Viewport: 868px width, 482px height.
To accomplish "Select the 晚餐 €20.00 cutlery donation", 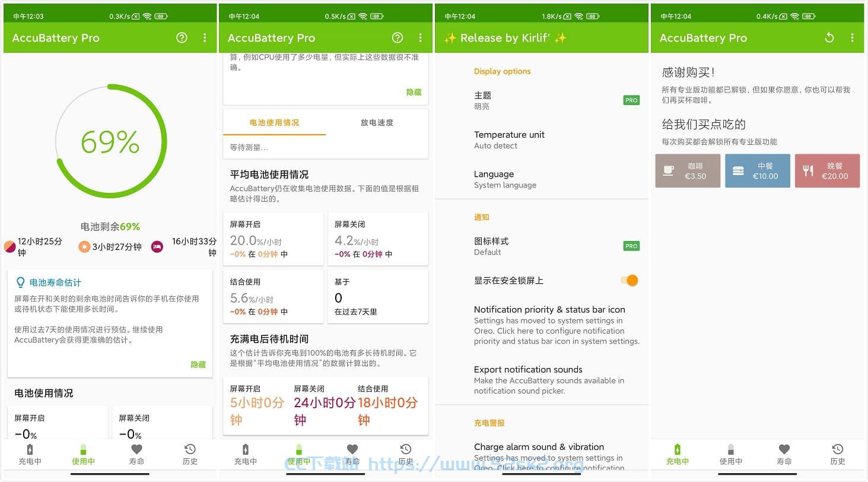I will pos(827,171).
